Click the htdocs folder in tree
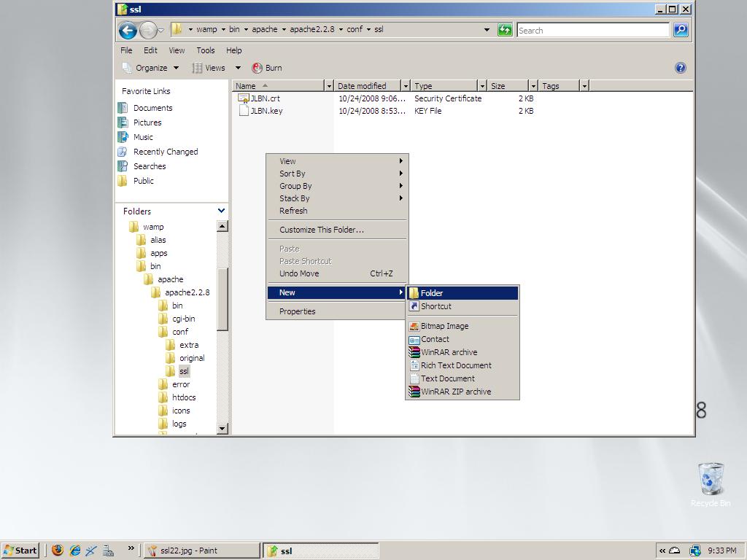Viewport: 747px width, 560px height. click(183, 397)
